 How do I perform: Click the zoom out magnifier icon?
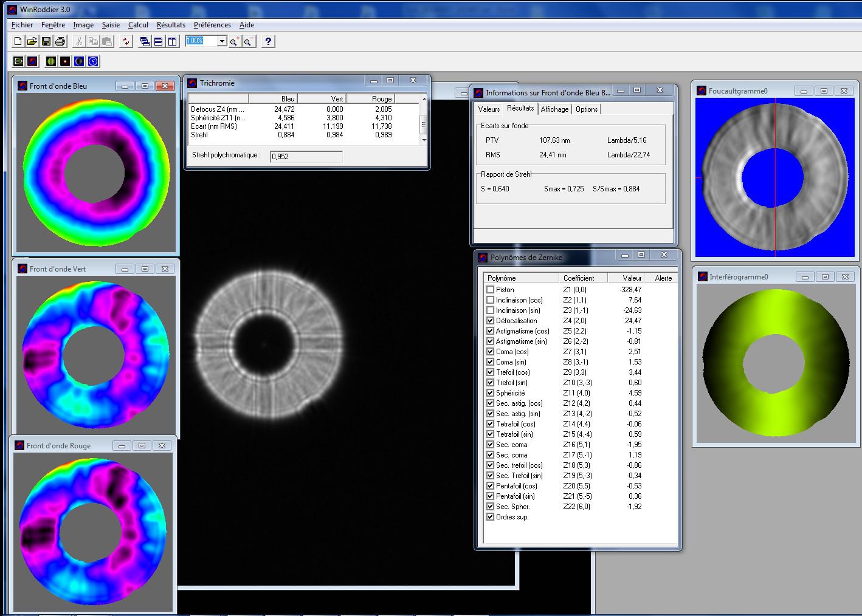tap(249, 41)
